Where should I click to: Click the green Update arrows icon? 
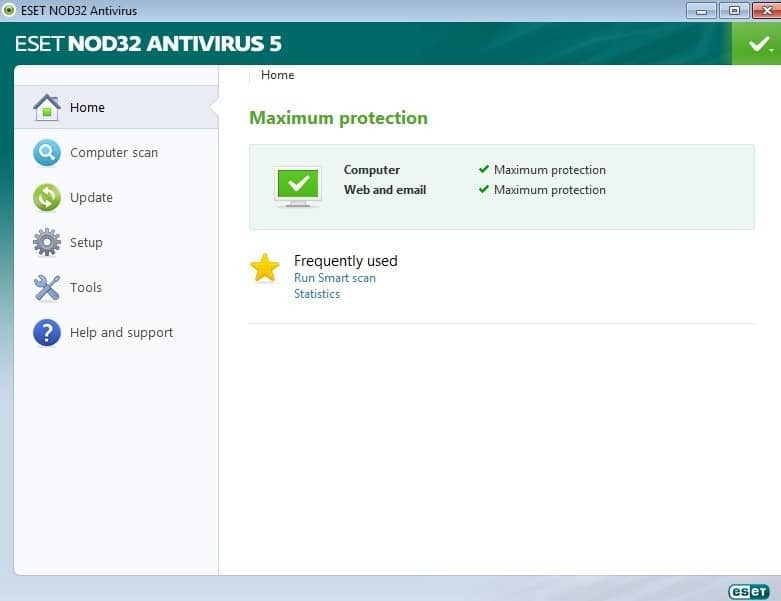click(x=47, y=197)
